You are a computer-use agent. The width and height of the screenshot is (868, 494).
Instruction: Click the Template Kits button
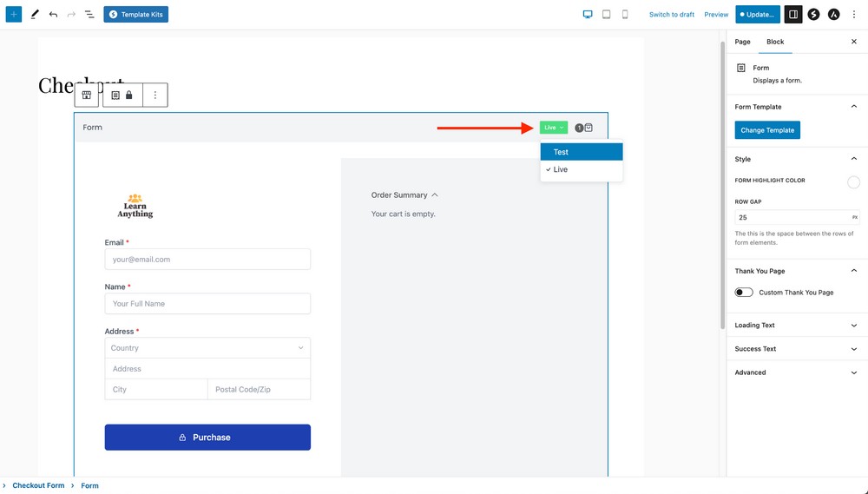(135, 15)
